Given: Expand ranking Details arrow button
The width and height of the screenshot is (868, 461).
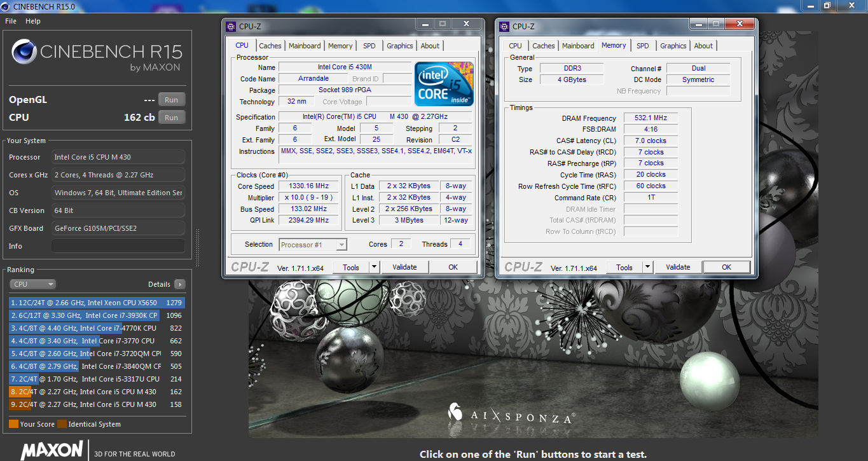Looking at the screenshot, I should tap(179, 284).
